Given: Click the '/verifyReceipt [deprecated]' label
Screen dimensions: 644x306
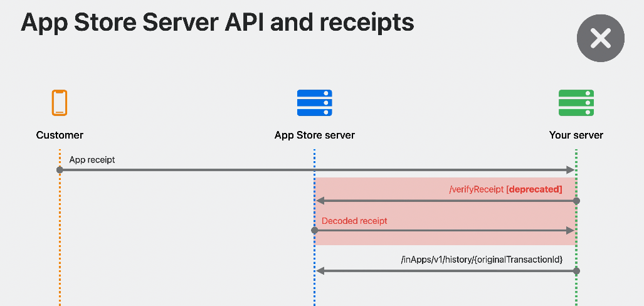Looking at the screenshot, I should [505, 189].
